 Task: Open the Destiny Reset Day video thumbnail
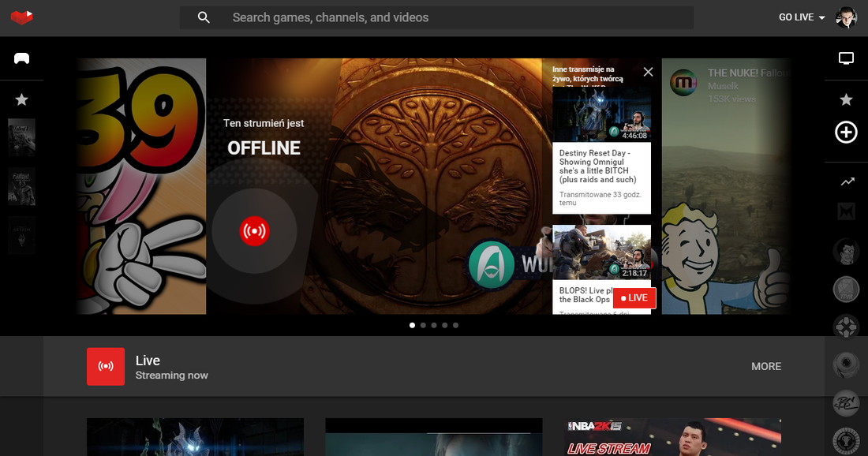(601, 114)
